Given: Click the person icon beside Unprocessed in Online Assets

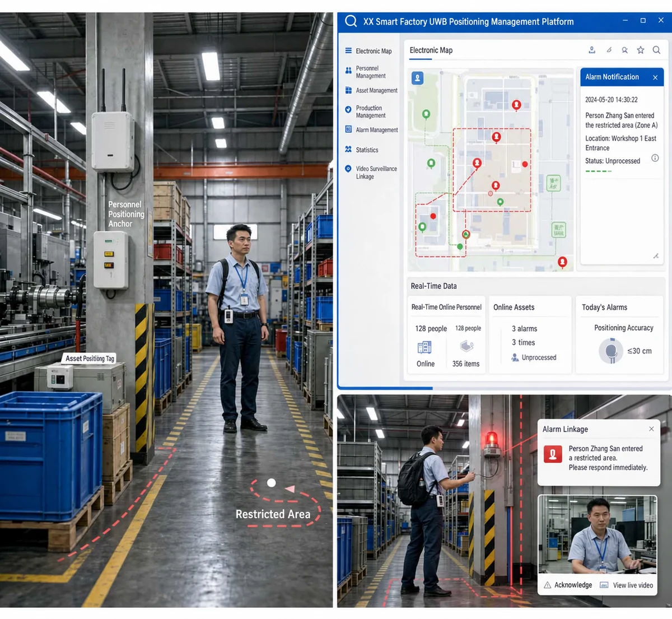Looking at the screenshot, I should 515,357.
